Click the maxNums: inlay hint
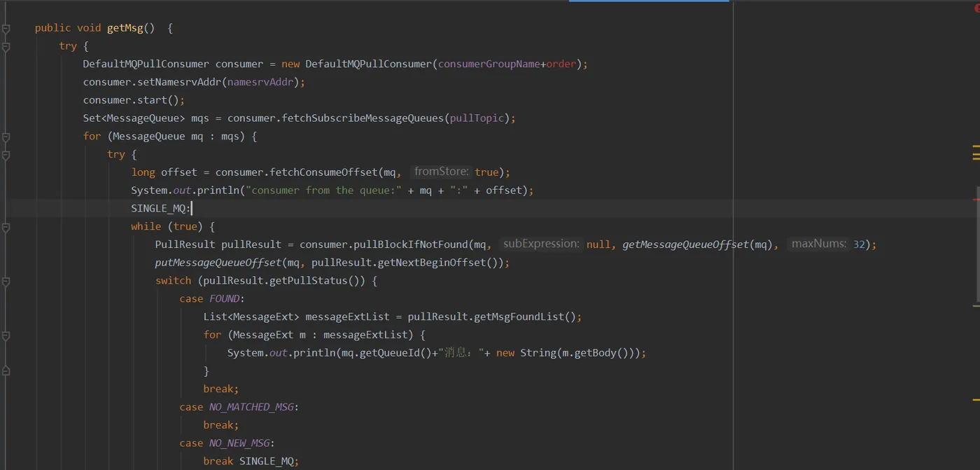Viewport: 980px width, 470px height. click(x=818, y=244)
